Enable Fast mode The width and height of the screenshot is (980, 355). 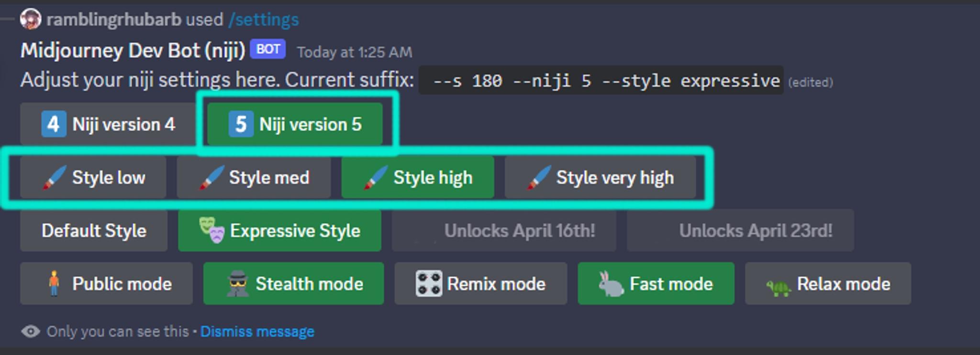coord(656,284)
